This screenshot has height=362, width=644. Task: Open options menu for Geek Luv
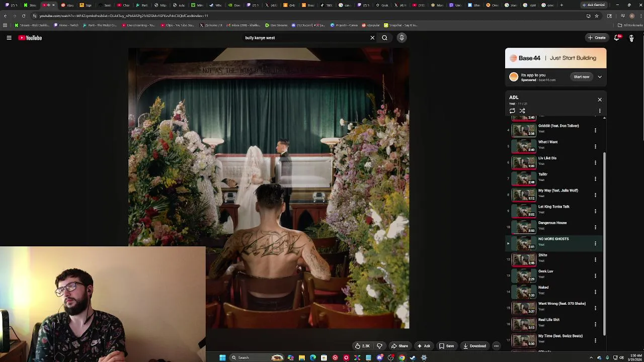click(595, 276)
